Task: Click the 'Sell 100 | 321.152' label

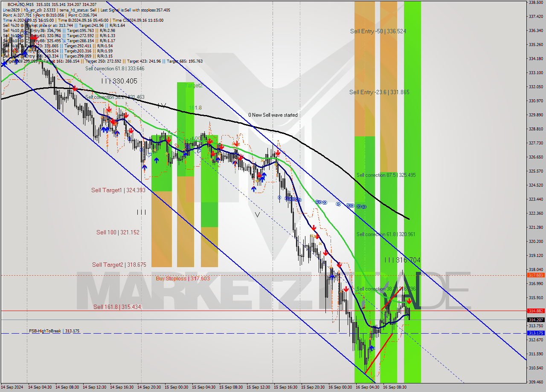Action: (118, 232)
